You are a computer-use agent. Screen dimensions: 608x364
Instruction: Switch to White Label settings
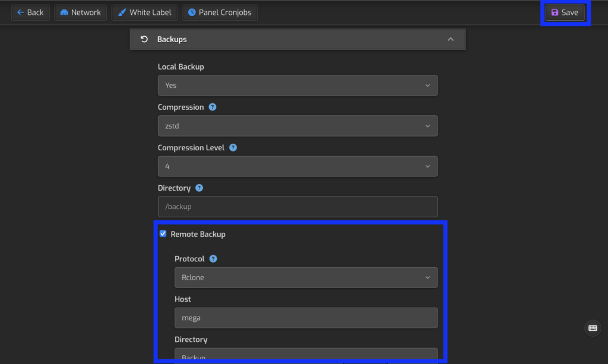pyautogui.click(x=144, y=12)
